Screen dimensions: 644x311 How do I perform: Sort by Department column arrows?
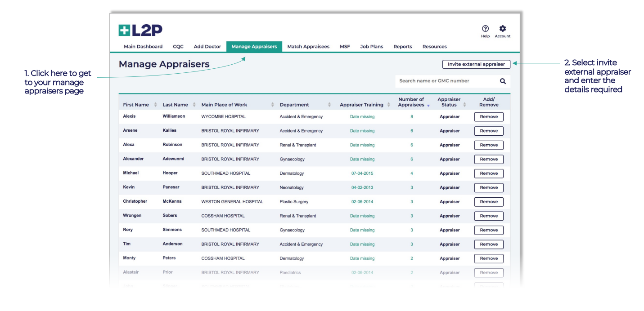329,105
